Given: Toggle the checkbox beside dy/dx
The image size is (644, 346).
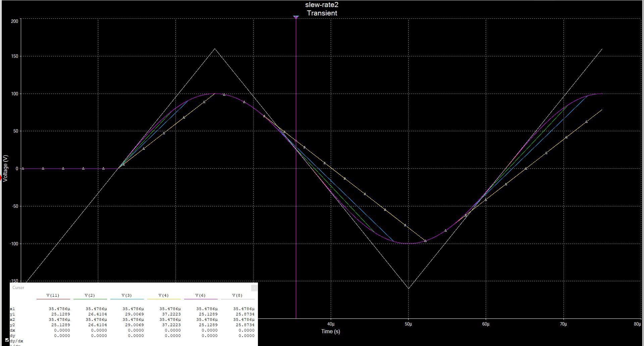Looking at the screenshot, I should pos(7,340).
